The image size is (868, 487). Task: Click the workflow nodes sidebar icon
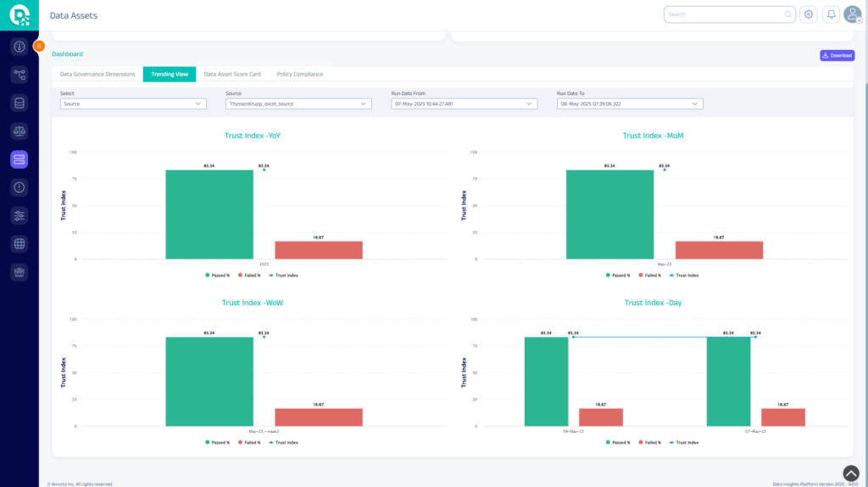(x=19, y=75)
